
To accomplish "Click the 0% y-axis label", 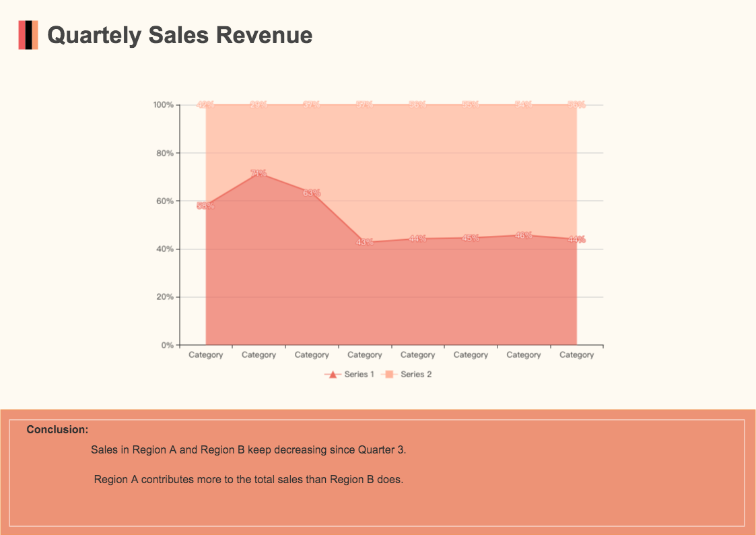I will pyautogui.click(x=168, y=346).
